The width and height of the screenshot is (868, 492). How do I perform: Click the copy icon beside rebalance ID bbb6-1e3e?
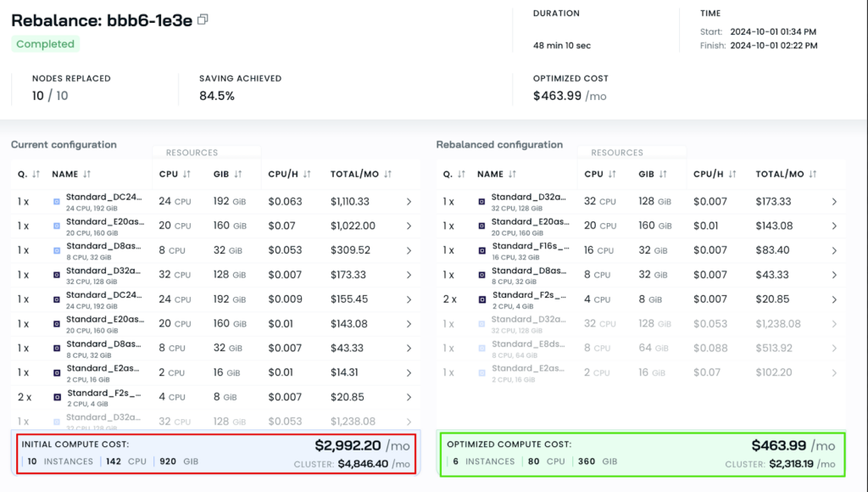click(203, 20)
